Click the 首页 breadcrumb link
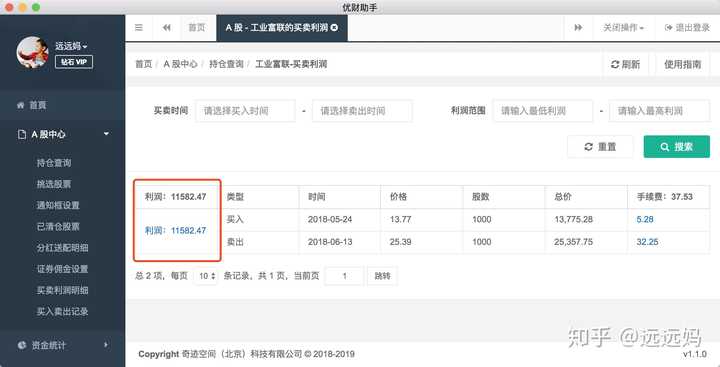720x367 pixels. coord(143,64)
